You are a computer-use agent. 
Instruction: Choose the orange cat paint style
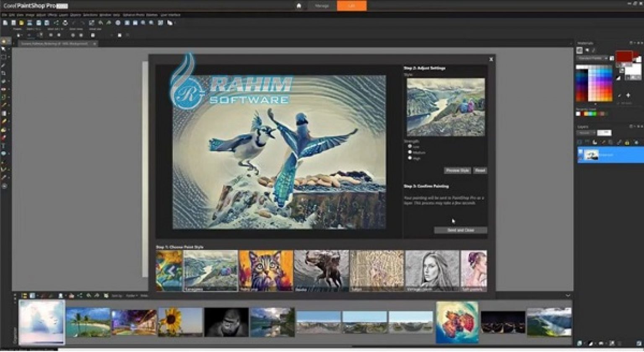[x=266, y=271]
